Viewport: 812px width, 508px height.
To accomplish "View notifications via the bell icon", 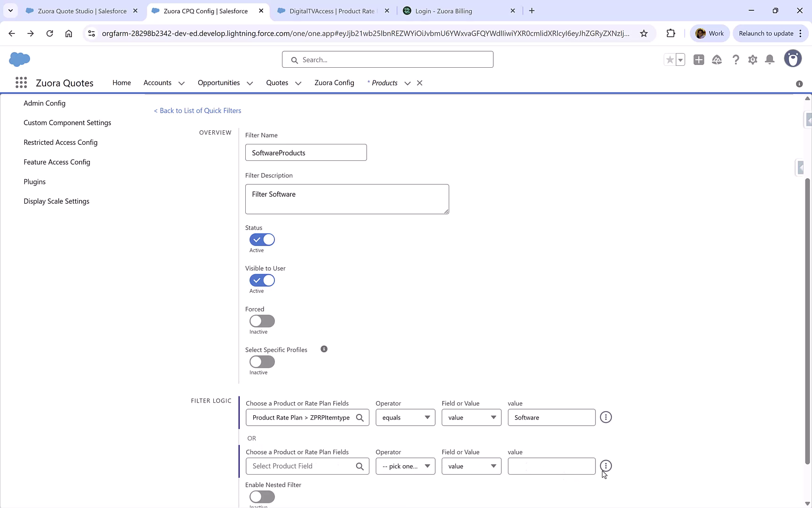I will (770, 60).
